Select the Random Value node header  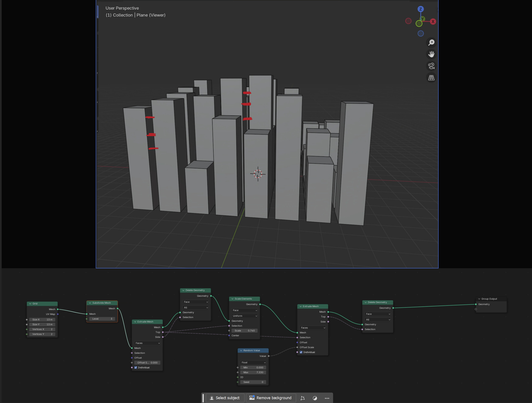(253, 351)
